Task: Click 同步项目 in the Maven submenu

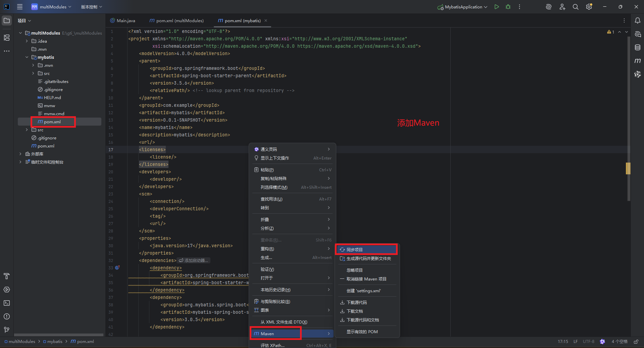Action: (x=366, y=249)
